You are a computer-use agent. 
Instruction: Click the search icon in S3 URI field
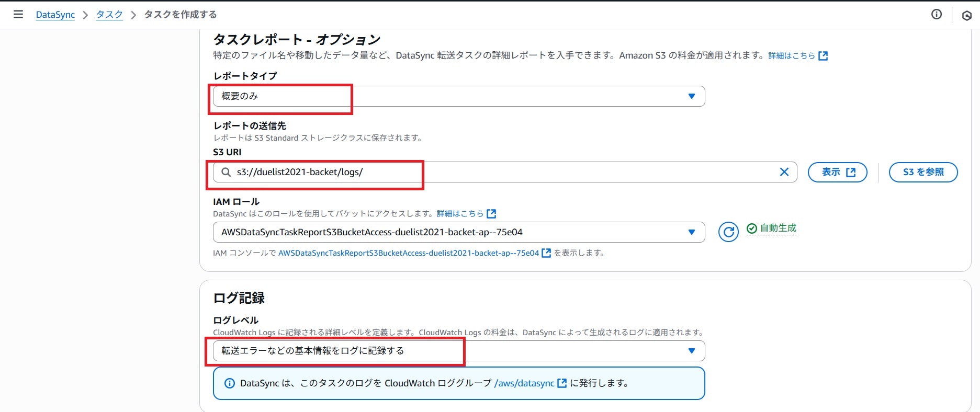(x=226, y=172)
